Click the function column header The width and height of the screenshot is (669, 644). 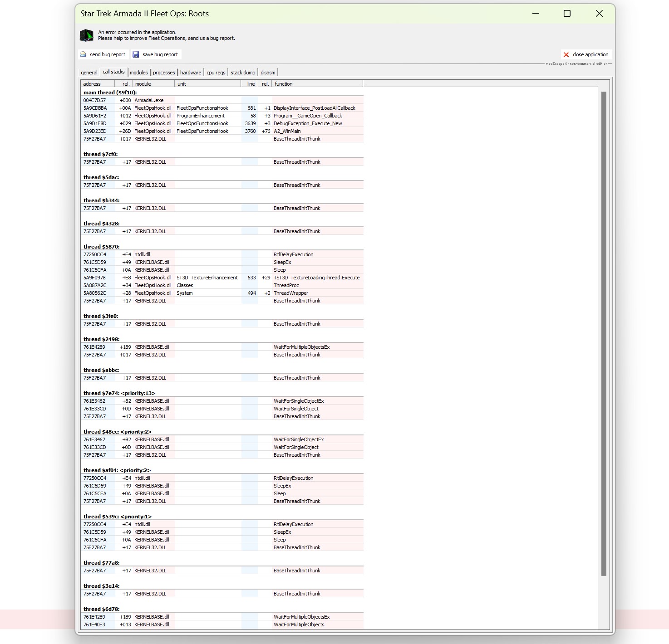click(317, 84)
